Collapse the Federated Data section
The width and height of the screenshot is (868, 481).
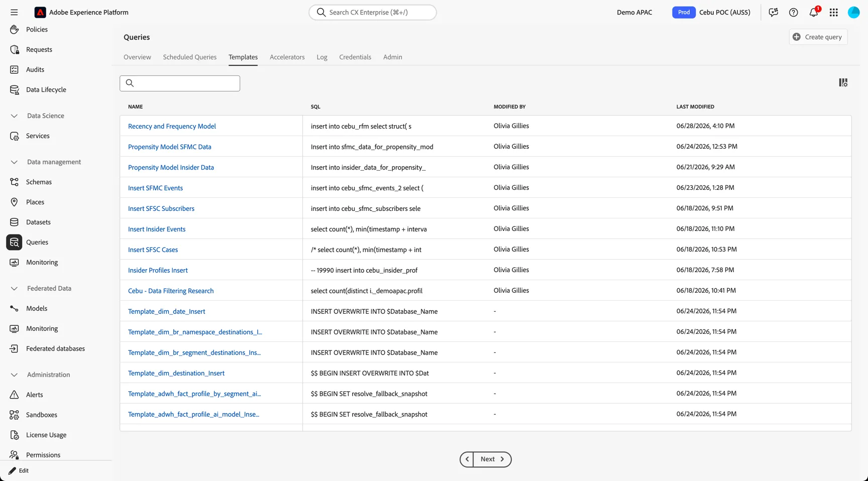pyautogui.click(x=14, y=289)
